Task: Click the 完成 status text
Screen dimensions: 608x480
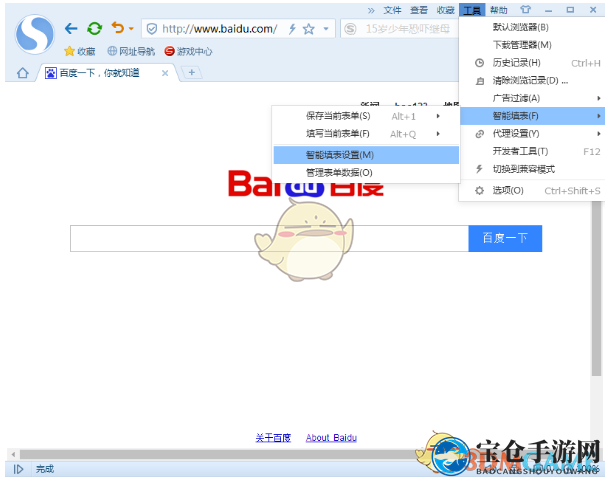Action: pyautogui.click(x=45, y=469)
